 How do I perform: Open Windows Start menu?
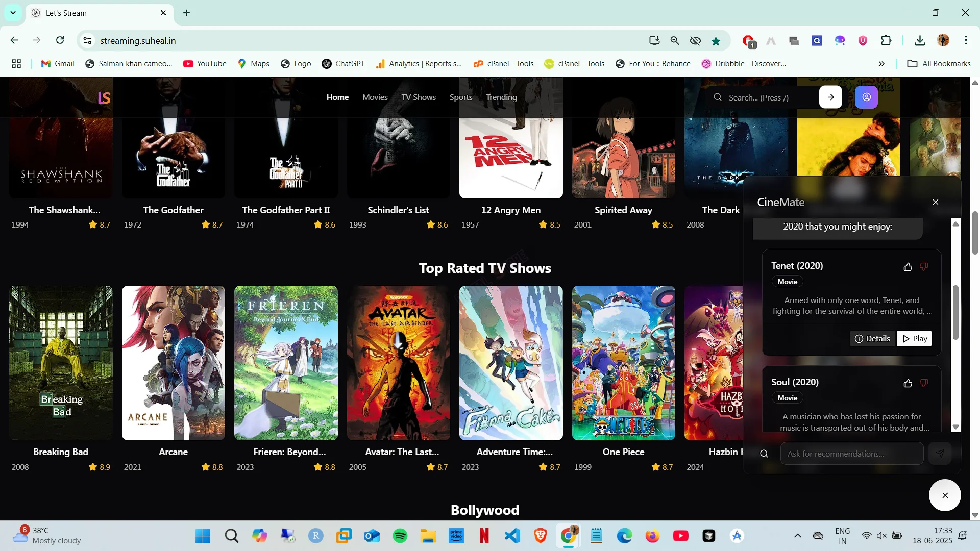click(203, 536)
